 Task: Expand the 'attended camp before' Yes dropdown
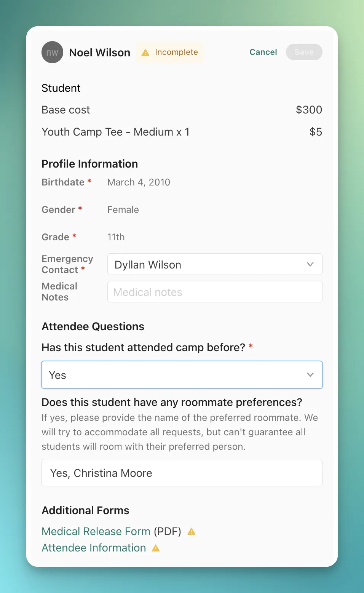click(182, 375)
